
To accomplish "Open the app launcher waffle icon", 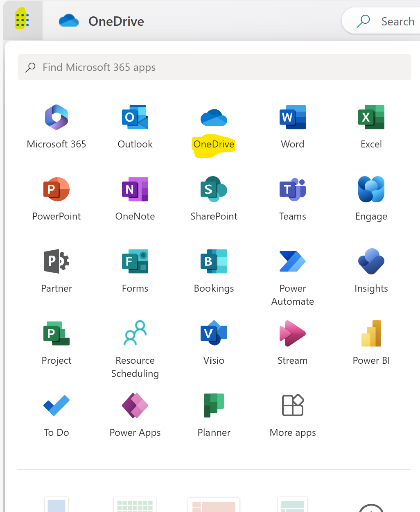I will tap(22, 20).
